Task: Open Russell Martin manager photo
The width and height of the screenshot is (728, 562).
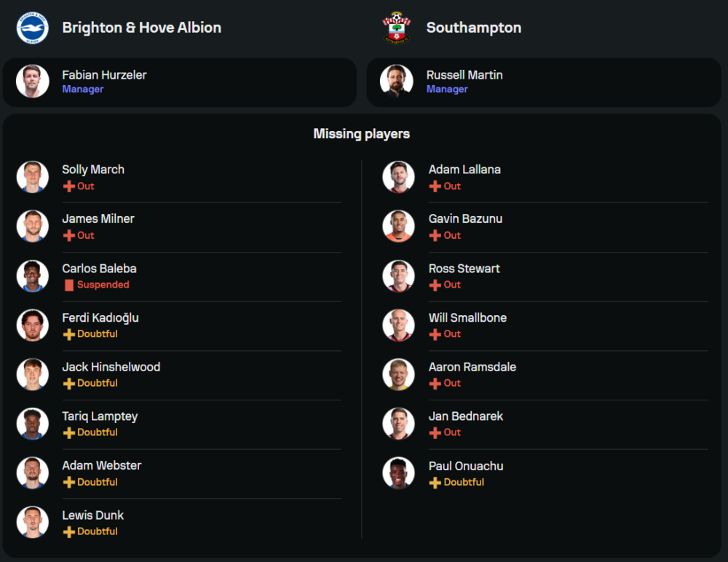Action: point(397,82)
